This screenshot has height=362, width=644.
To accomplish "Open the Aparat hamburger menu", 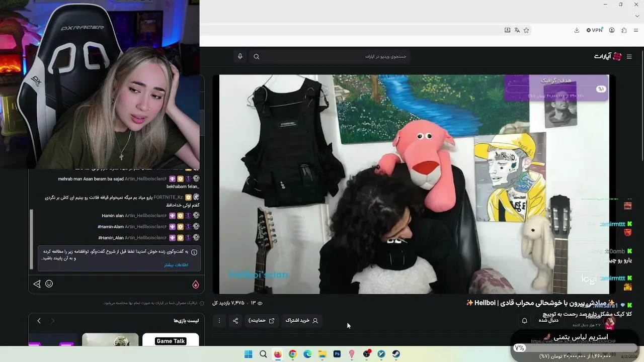I will pyautogui.click(x=629, y=57).
